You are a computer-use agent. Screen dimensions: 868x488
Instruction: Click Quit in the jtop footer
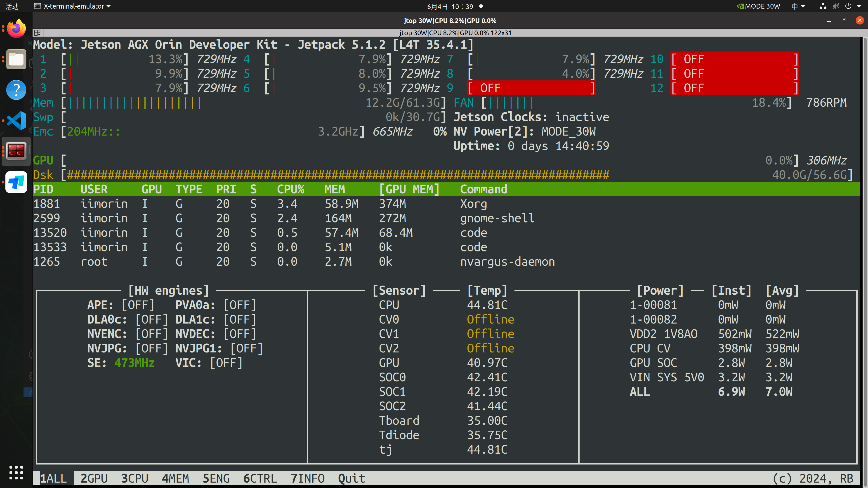click(x=351, y=478)
